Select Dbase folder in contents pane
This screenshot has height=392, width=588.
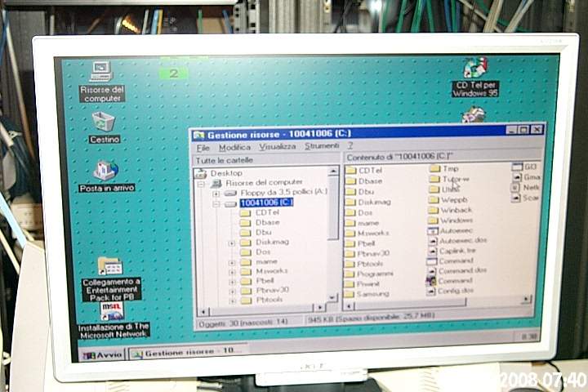tap(363, 180)
